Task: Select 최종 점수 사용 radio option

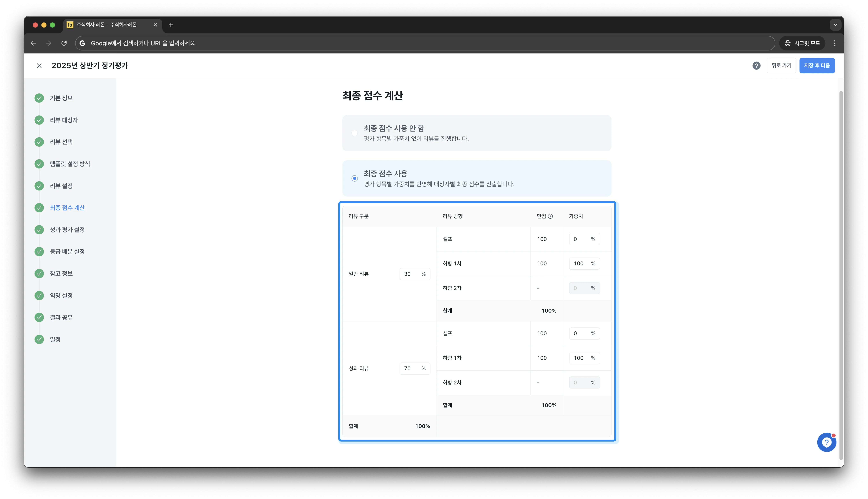Action: (x=354, y=178)
